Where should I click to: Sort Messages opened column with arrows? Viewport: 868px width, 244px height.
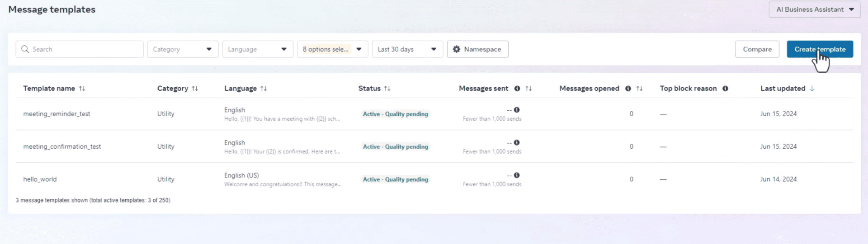pos(639,89)
